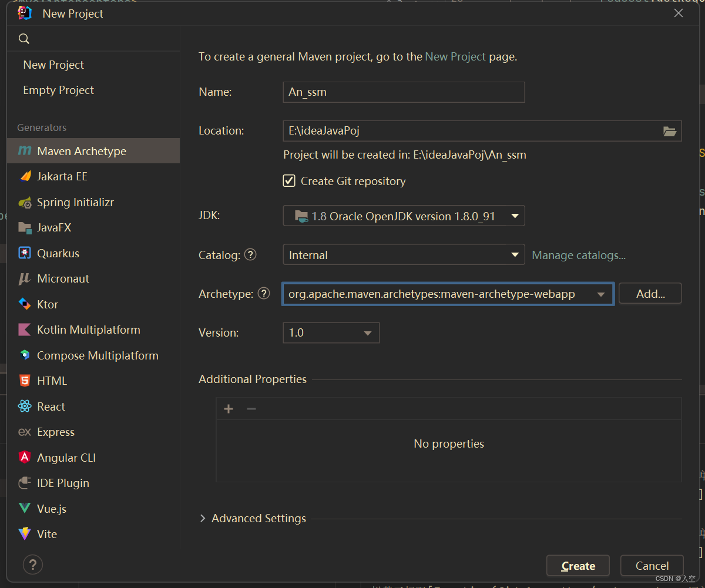Viewport: 705px width, 588px height.
Task: Select the JavaFX generator entry
Action: (x=93, y=227)
